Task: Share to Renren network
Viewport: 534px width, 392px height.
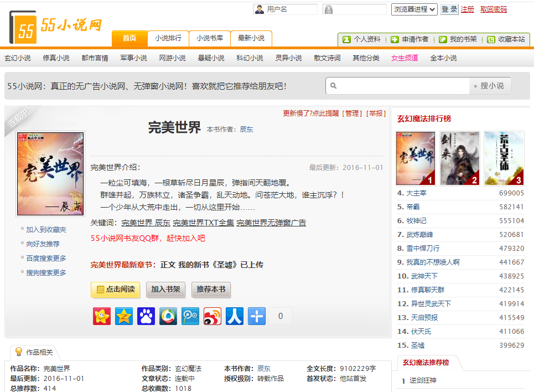Action: tap(234, 316)
